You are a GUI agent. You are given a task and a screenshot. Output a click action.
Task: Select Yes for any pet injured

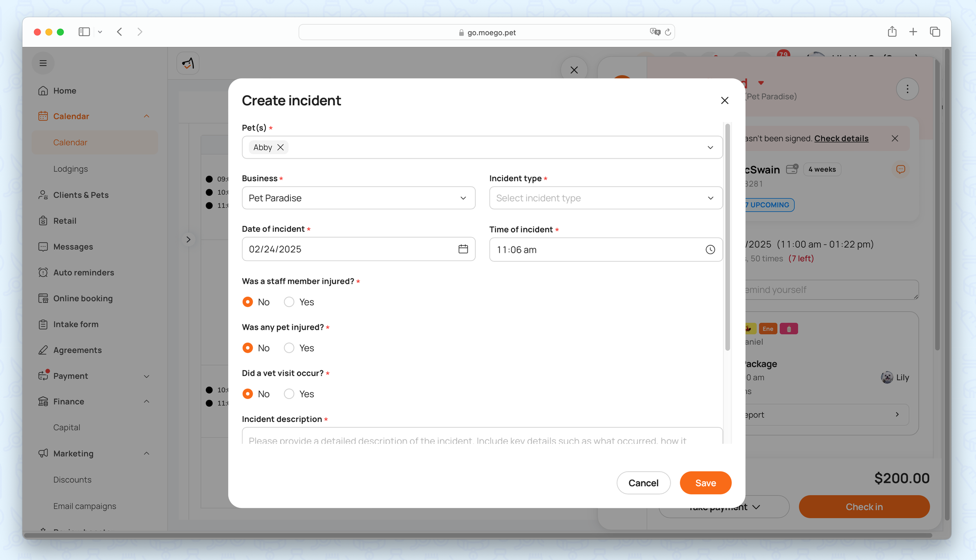(289, 348)
